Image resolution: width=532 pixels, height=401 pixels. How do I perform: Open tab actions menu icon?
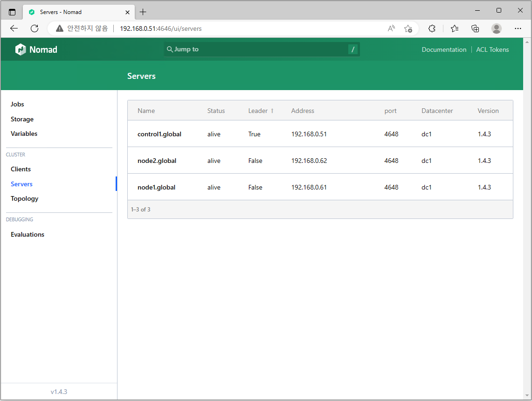tap(12, 12)
